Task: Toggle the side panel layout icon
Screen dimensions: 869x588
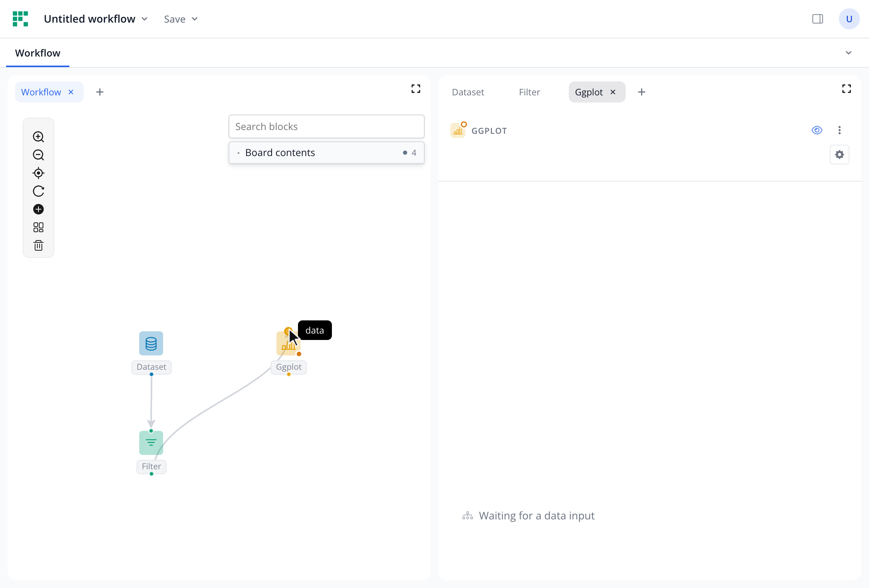Action: 818,19
